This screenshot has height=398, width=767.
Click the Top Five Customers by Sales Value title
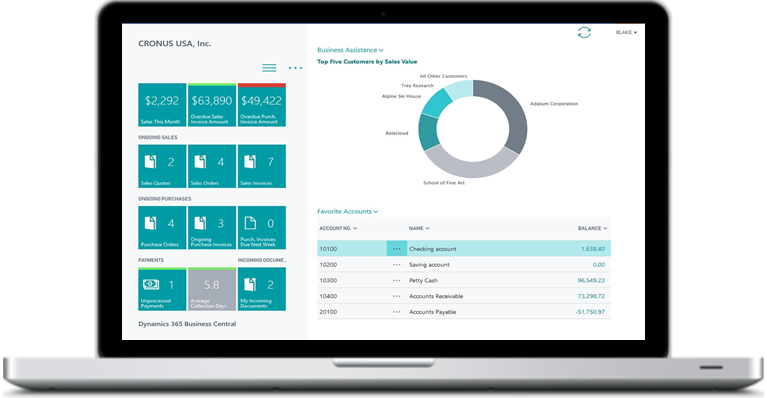[x=367, y=62]
